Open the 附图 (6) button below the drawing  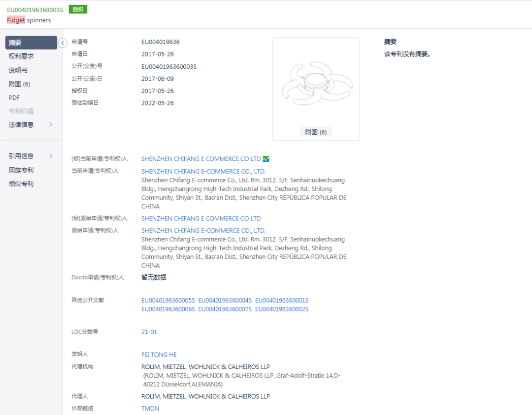click(x=316, y=131)
